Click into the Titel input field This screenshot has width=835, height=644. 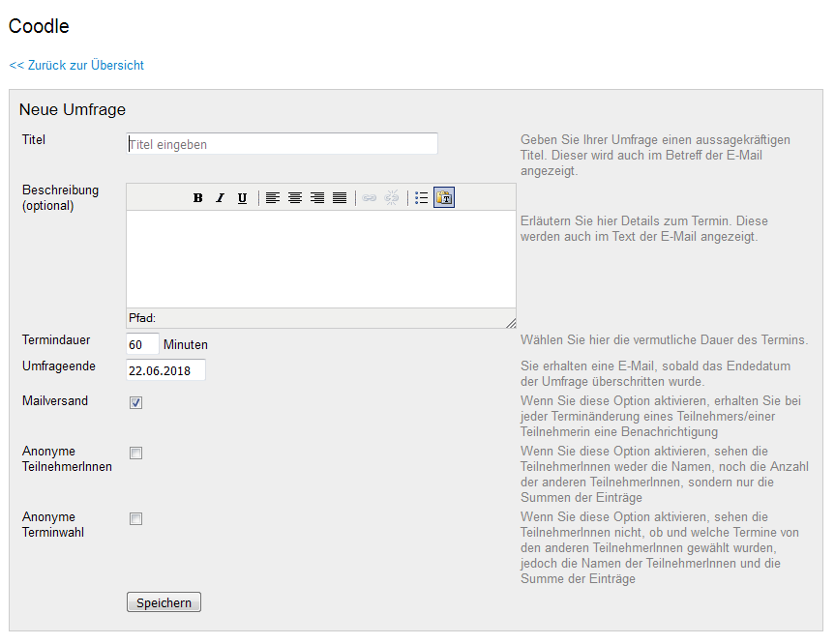(282, 144)
